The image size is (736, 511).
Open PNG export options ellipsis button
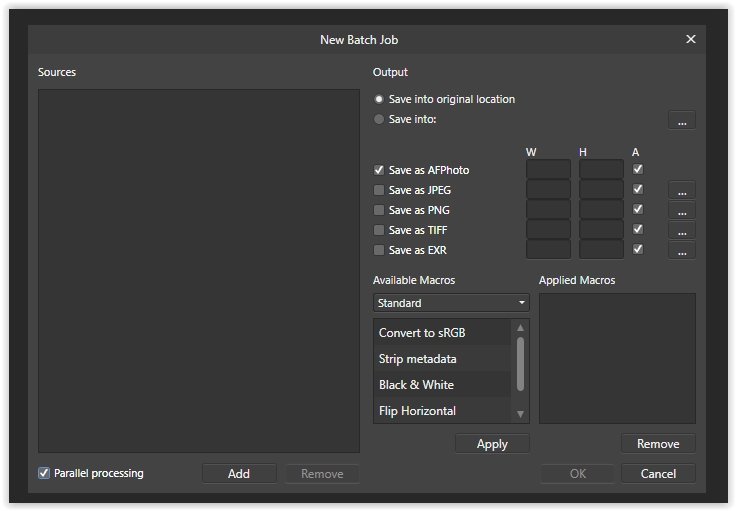point(681,210)
